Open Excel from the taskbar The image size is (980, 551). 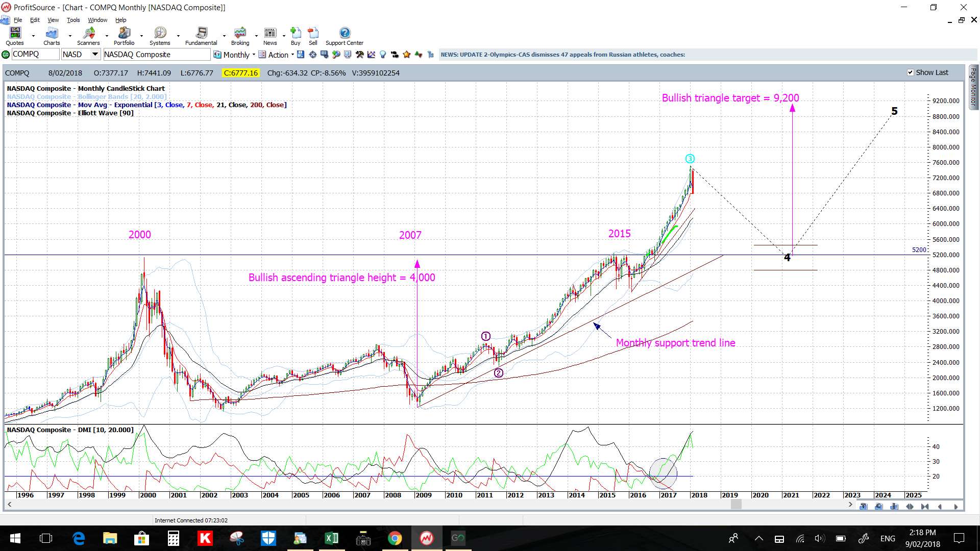(x=332, y=538)
